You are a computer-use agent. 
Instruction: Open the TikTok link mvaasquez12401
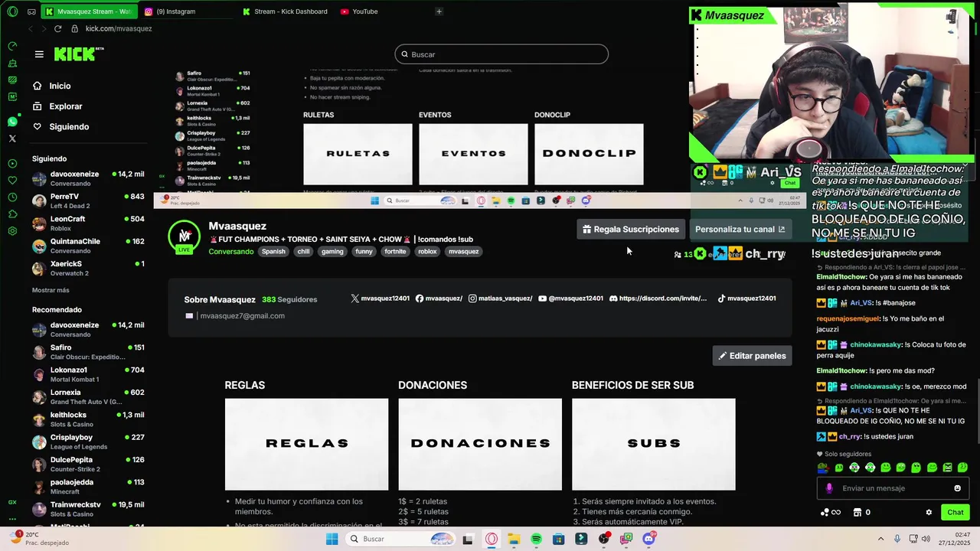746,298
